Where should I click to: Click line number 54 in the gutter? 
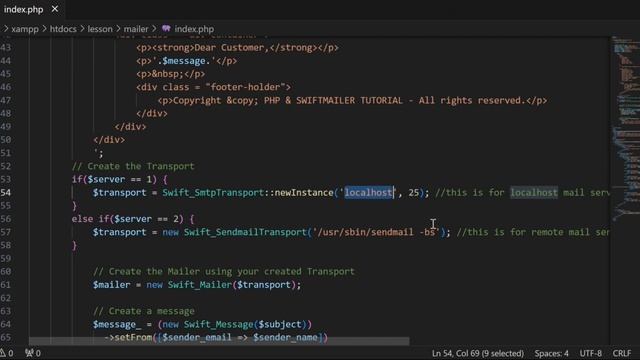pyautogui.click(x=6, y=193)
